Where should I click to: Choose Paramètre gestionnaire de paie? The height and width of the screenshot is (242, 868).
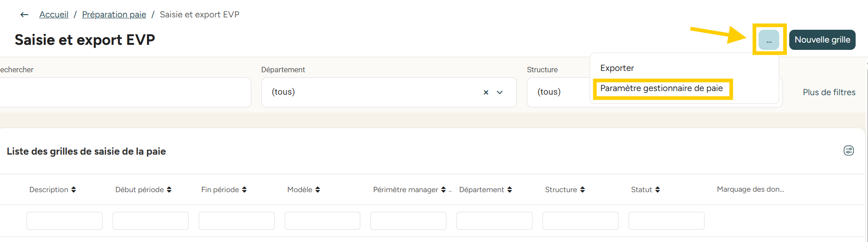pos(662,88)
